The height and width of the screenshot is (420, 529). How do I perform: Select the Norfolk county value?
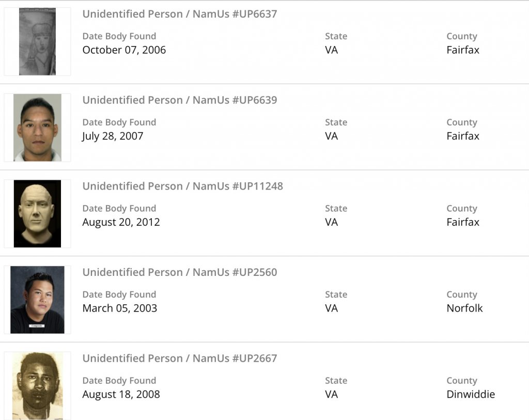pos(464,308)
